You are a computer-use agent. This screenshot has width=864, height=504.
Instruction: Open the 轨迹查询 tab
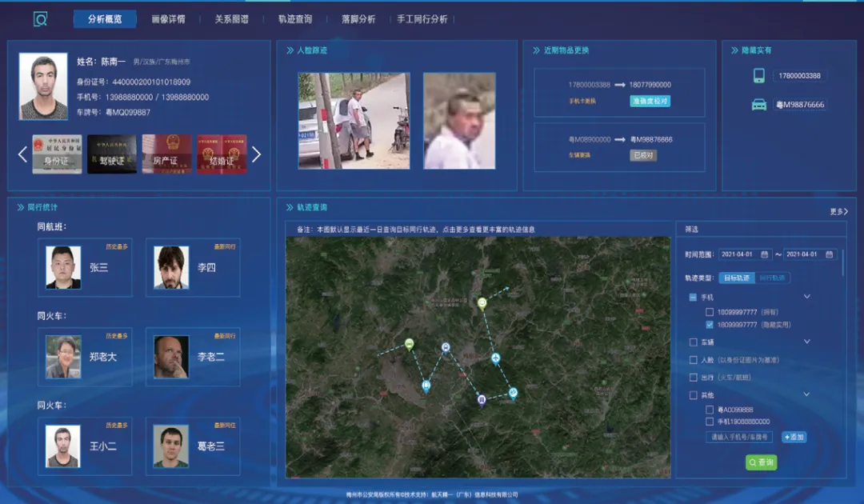point(295,19)
